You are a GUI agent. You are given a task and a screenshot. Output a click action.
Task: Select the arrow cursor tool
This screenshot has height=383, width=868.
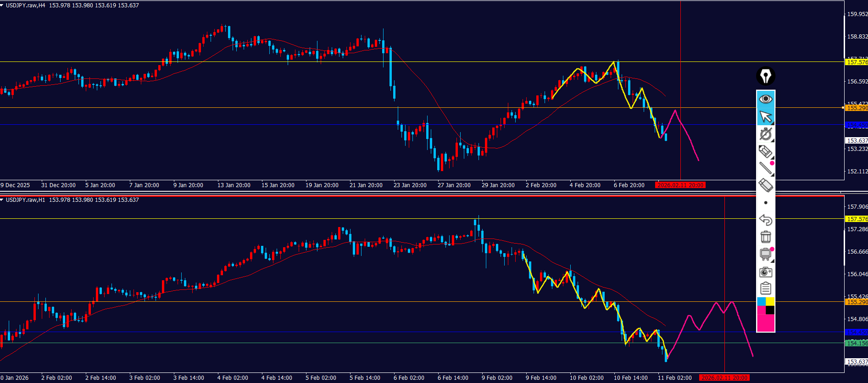click(765, 117)
